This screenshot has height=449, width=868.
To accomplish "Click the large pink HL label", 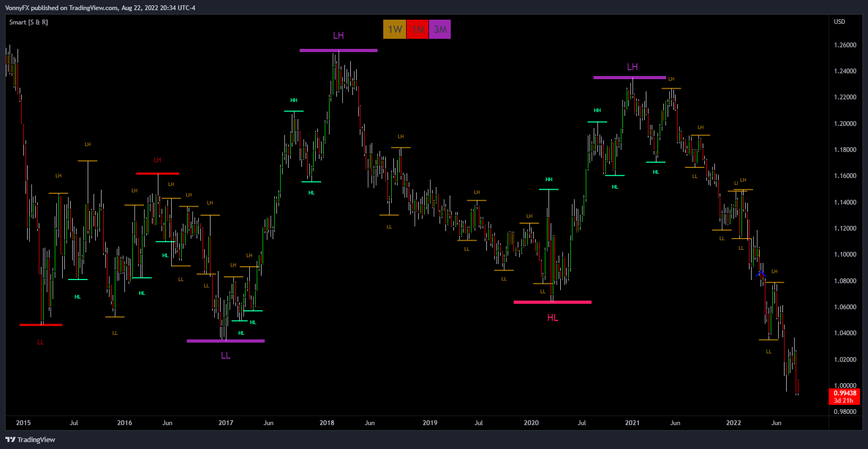I will (553, 318).
